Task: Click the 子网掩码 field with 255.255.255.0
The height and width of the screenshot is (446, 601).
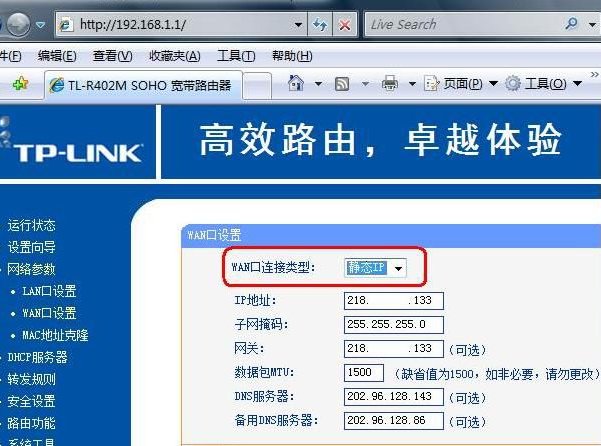Action: click(x=394, y=325)
